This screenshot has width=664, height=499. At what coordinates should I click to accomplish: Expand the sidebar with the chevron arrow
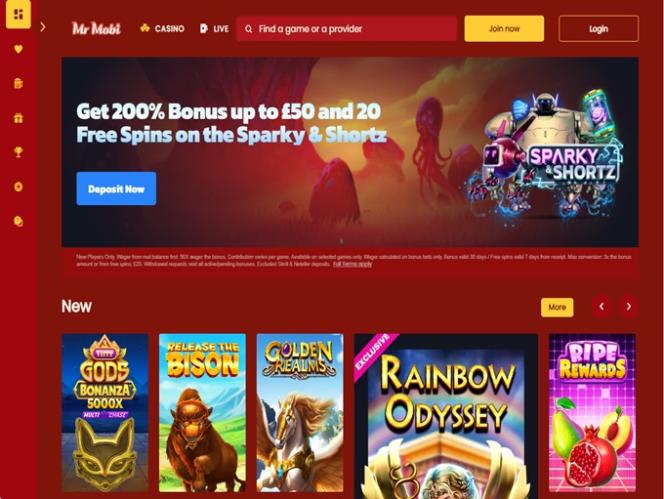pos(43,28)
